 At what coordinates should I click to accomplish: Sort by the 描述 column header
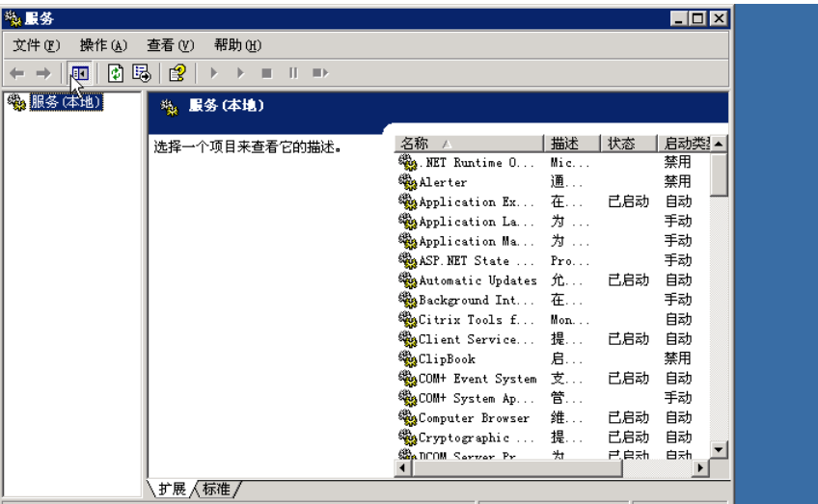pos(572,144)
